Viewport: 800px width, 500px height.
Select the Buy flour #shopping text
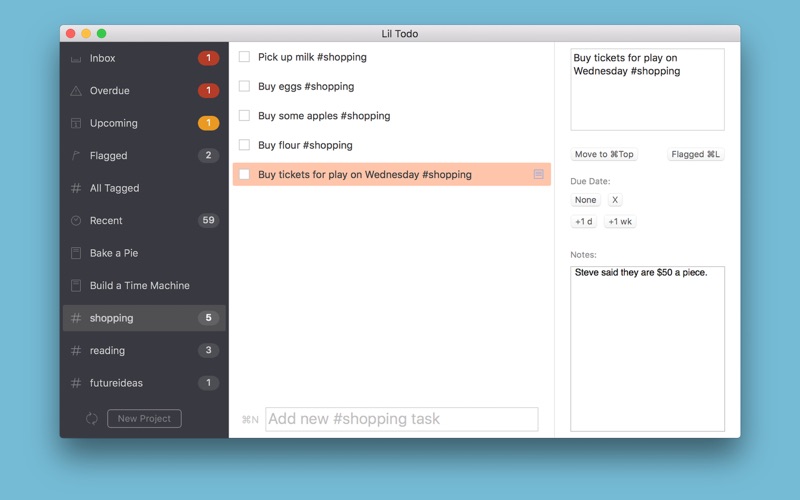tap(305, 145)
